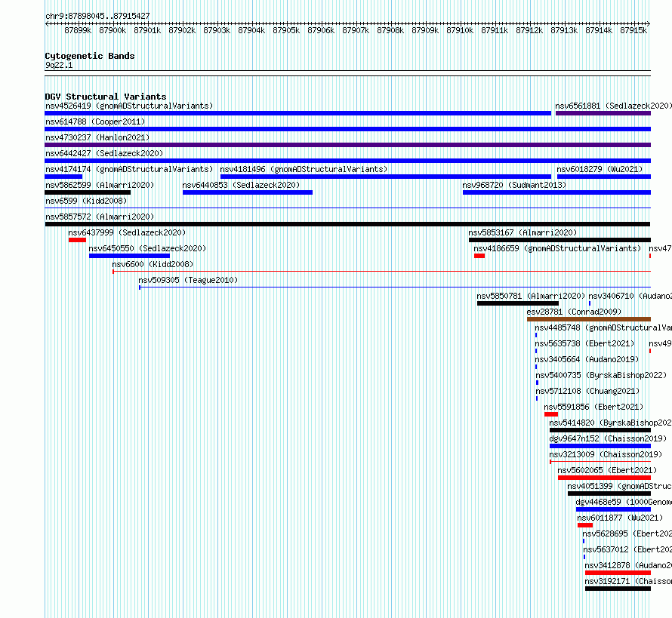Click esv28781 Conrad2009 label

[574, 312]
